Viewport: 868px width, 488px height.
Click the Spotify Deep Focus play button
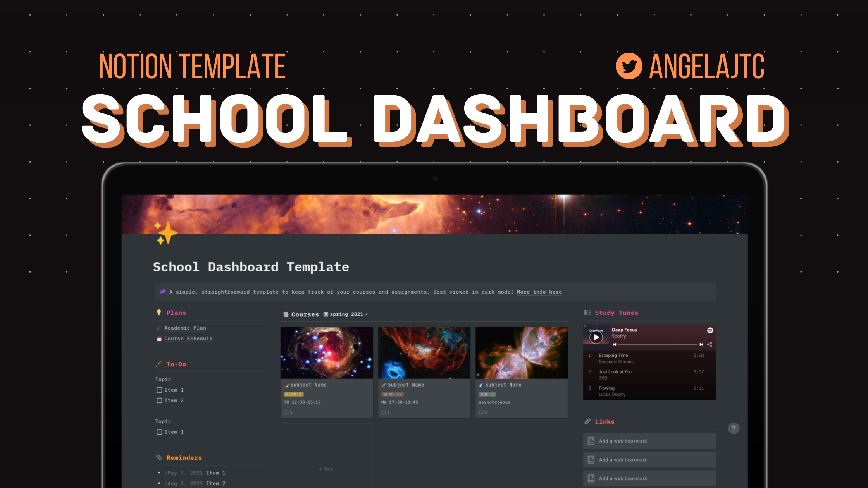click(x=596, y=336)
